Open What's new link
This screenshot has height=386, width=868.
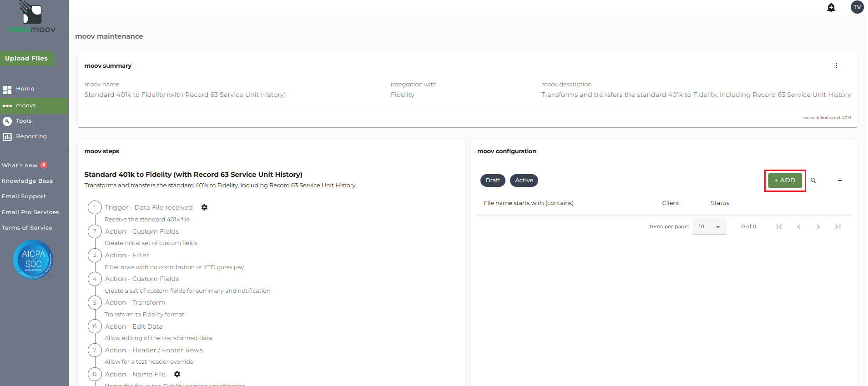[20, 165]
